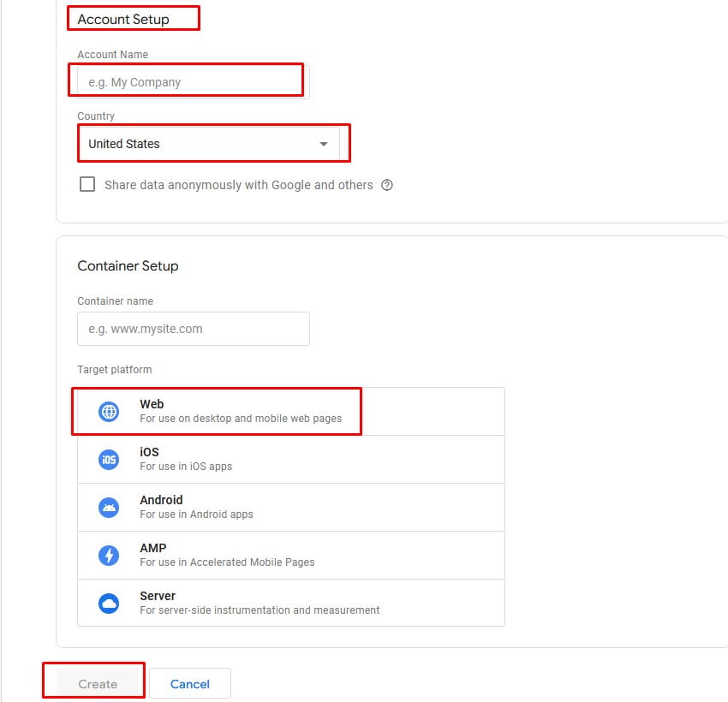Click the Server cloud icon
Screen dimensions: 728x702
[109, 604]
